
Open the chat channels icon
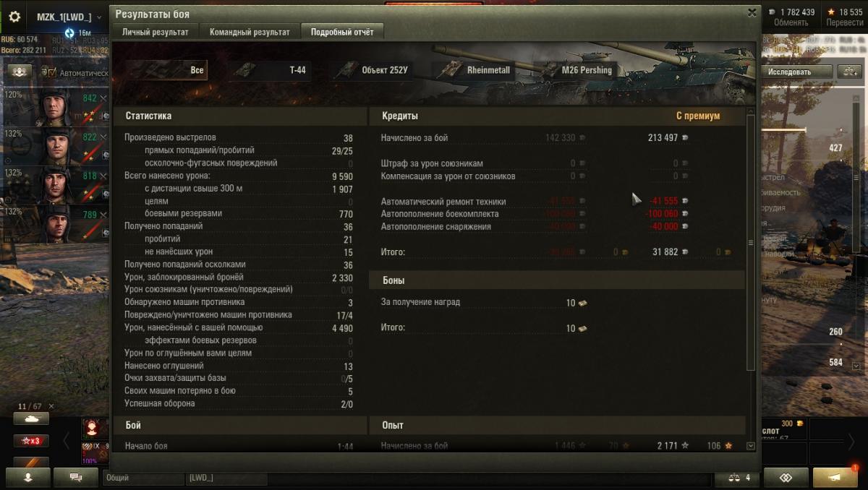tap(75, 478)
